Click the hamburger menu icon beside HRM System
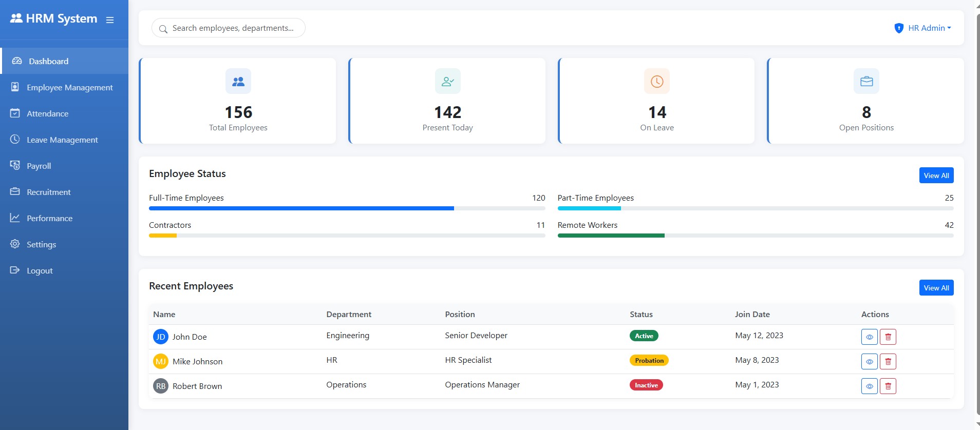The image size is (980, 430). [x=110, y=20]
